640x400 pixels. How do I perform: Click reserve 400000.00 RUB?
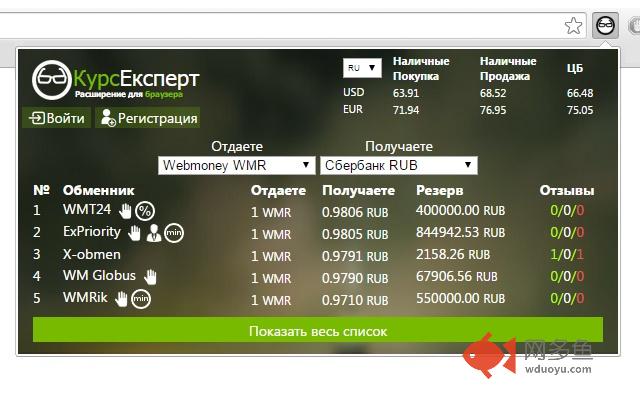click(460, 210)
